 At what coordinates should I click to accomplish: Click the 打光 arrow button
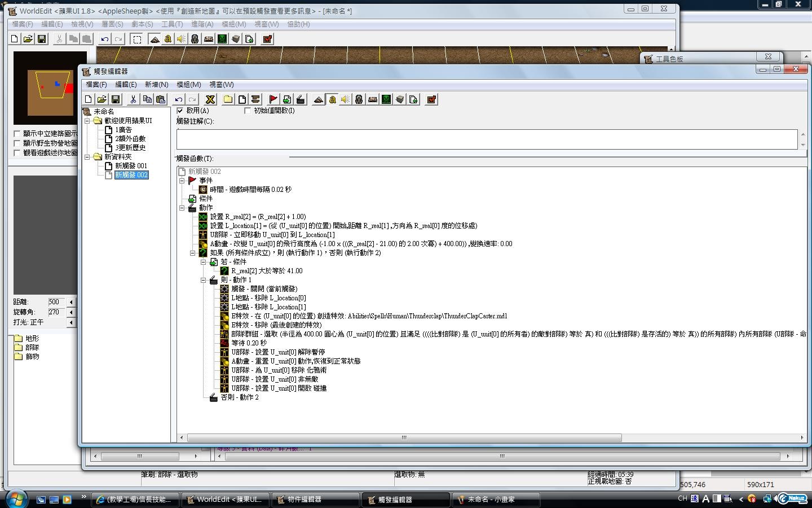71,322
